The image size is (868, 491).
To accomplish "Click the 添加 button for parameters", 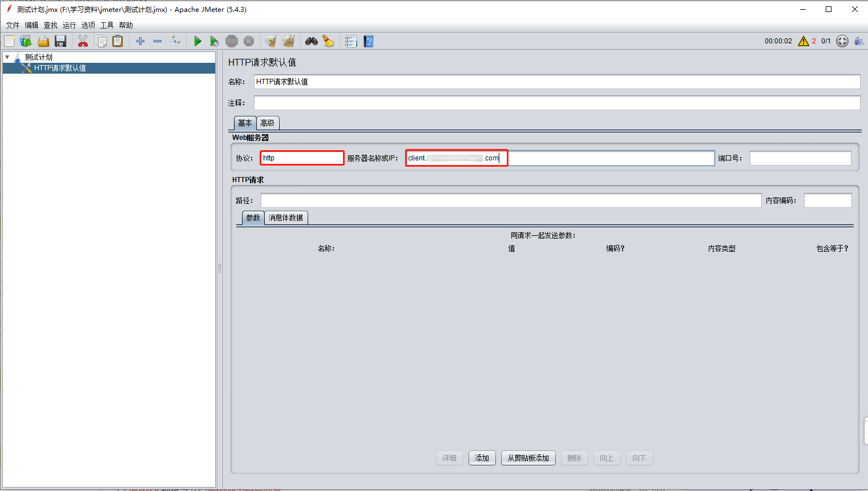I will coord(482,458).
